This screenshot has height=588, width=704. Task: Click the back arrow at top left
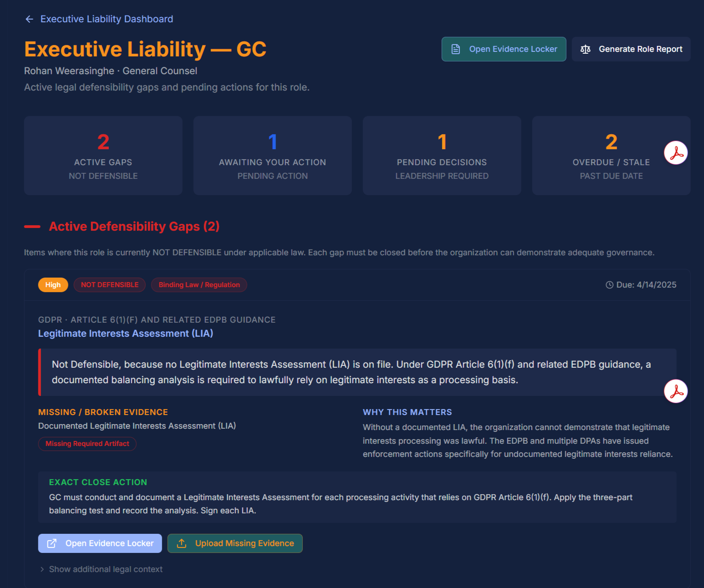[29, 19]
